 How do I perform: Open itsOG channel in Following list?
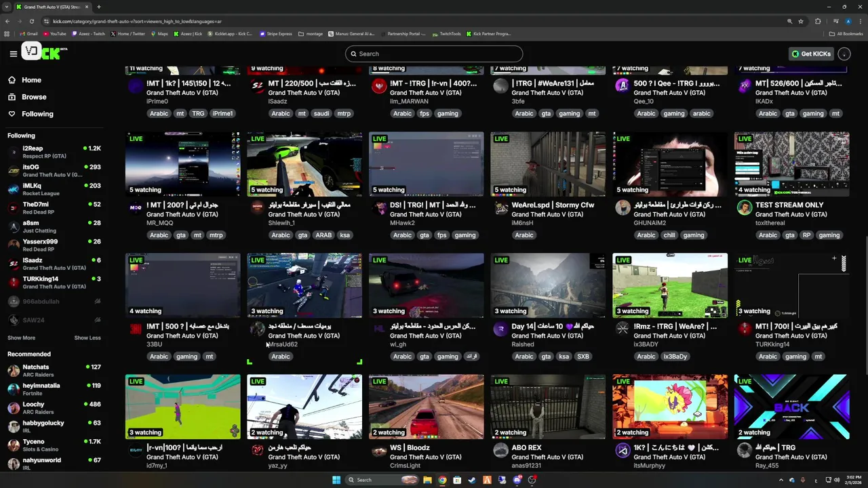pyautogui.click(x=54, y=171)
